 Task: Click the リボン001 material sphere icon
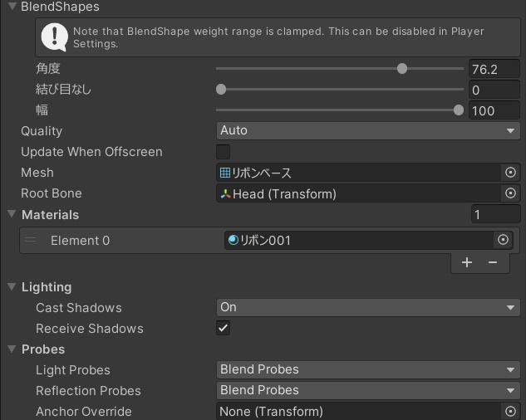[x=234, y=240]
